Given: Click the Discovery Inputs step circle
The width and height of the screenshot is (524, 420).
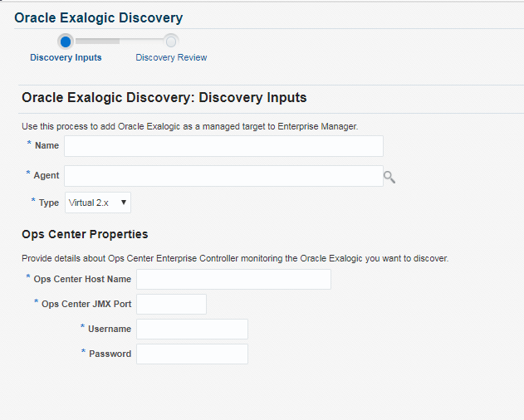Looking at the screenshot, I should click(x=66, y=42).
